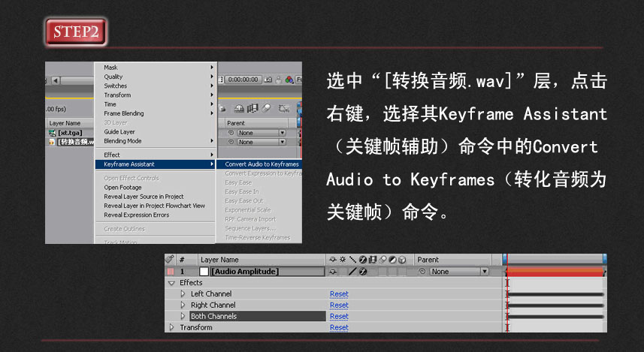The image size is (644, 352).
Task: Click the audio file icon of 转换音频 layer
Action: 52,142
